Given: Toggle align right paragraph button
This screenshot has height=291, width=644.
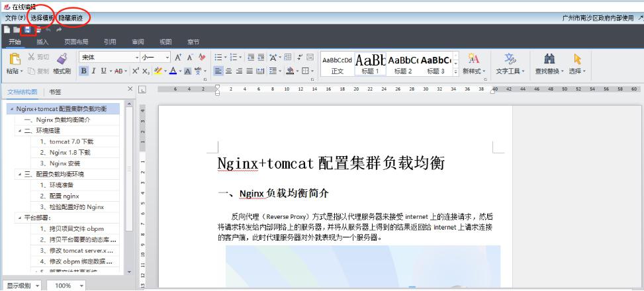Looking at the screenshot, I should click(239, 71).
